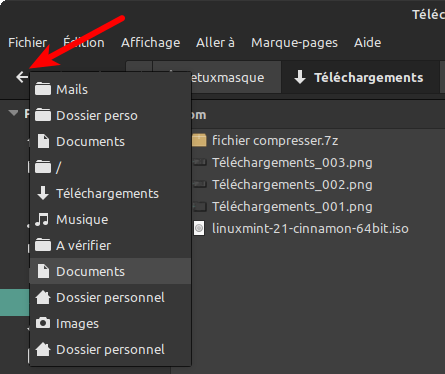Image resolution: width=445 pixels, height=374 pixels.
Task: Open the Aide menu
Action: 367,43
